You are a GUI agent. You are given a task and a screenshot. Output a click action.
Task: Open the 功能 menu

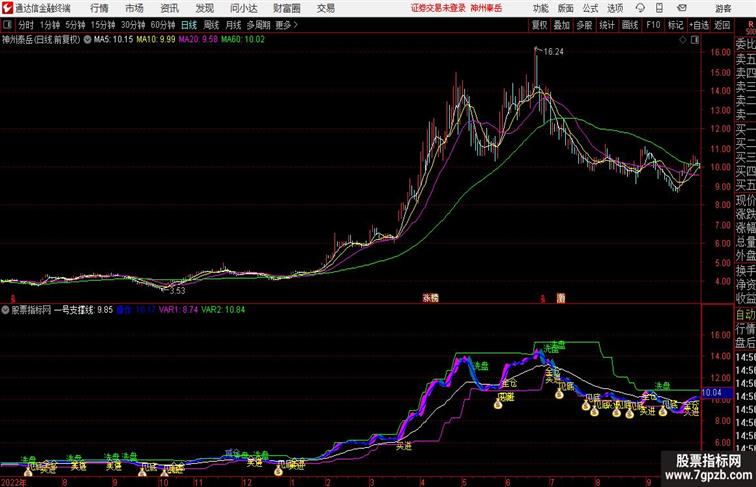[540, 8]
